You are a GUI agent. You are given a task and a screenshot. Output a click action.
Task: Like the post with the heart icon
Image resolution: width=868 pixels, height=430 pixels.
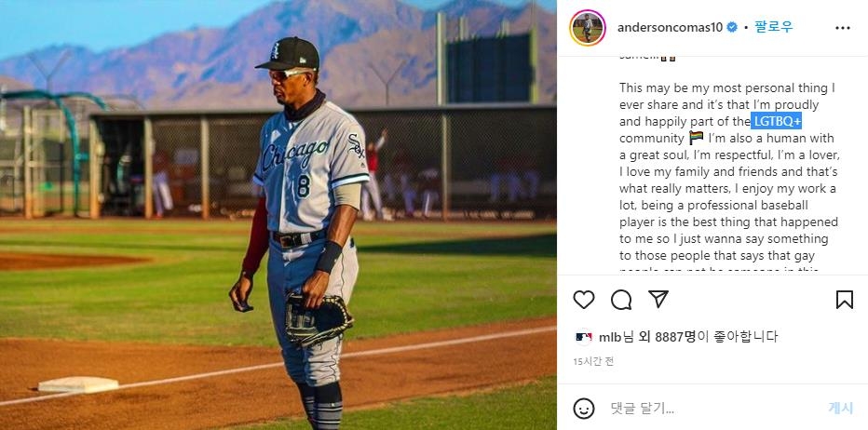tap(584, 300)
